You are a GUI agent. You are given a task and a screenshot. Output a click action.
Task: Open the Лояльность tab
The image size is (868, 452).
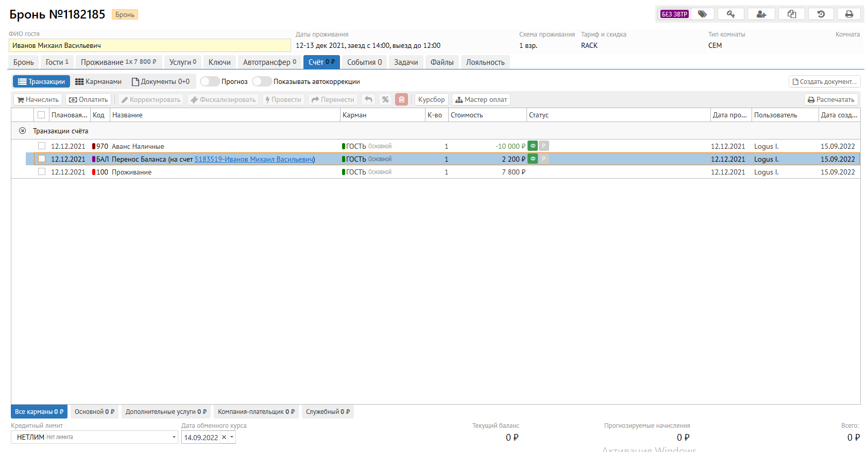[x=485, y=62]
